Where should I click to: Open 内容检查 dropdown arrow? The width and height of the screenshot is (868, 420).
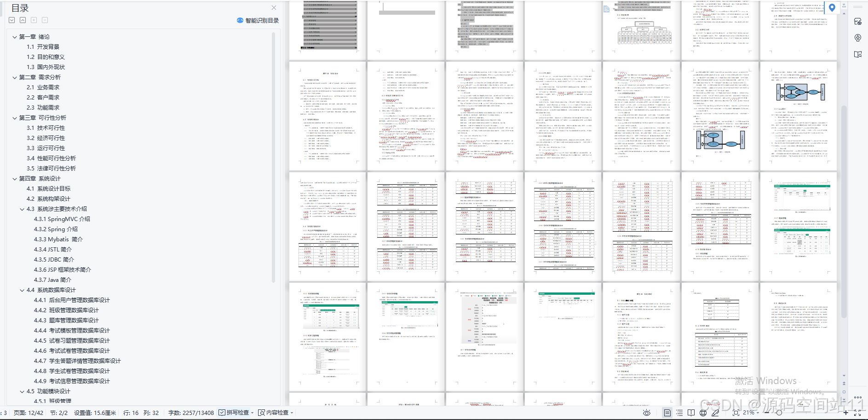292,413
